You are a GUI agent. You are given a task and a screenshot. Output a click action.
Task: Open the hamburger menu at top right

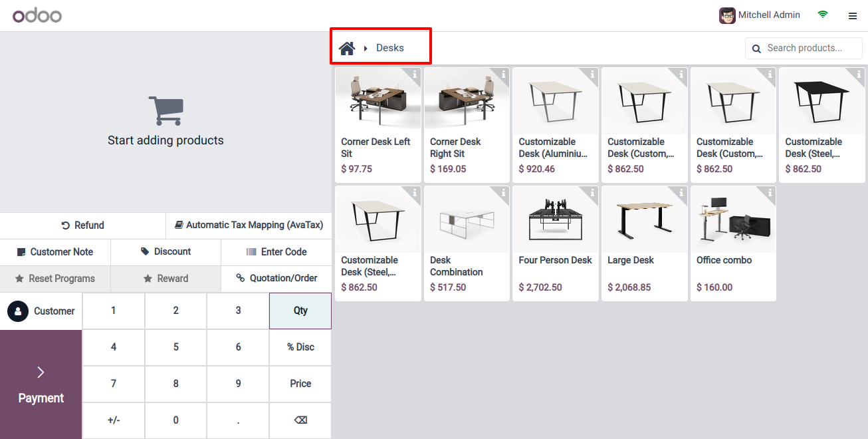(853, 16)
